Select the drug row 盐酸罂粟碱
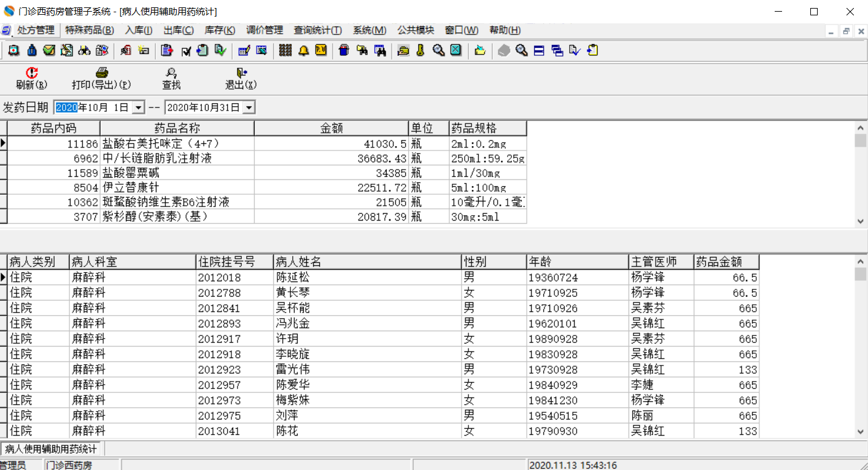The height and width of the screenshot is (470, 868). pos(267,173)
